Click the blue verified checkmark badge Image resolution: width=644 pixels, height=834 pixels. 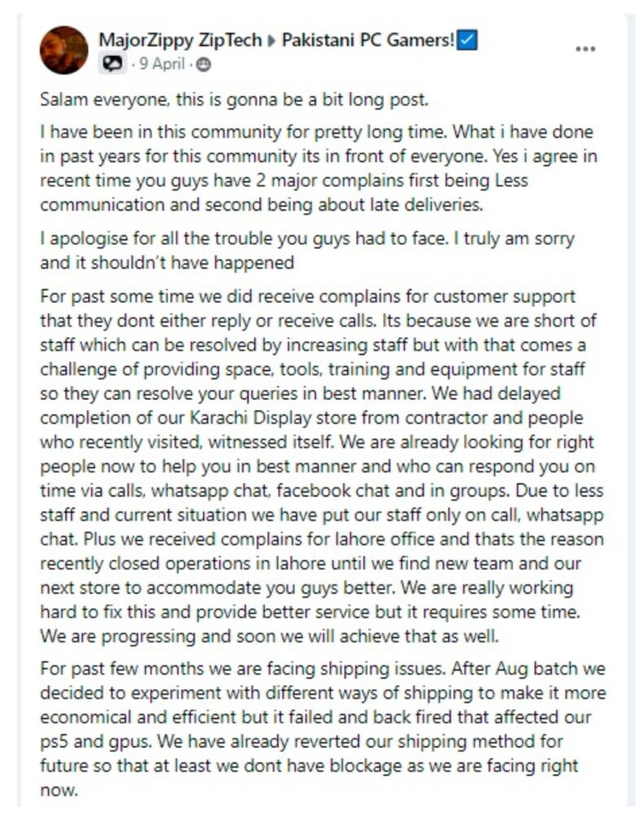coord(467,40)
